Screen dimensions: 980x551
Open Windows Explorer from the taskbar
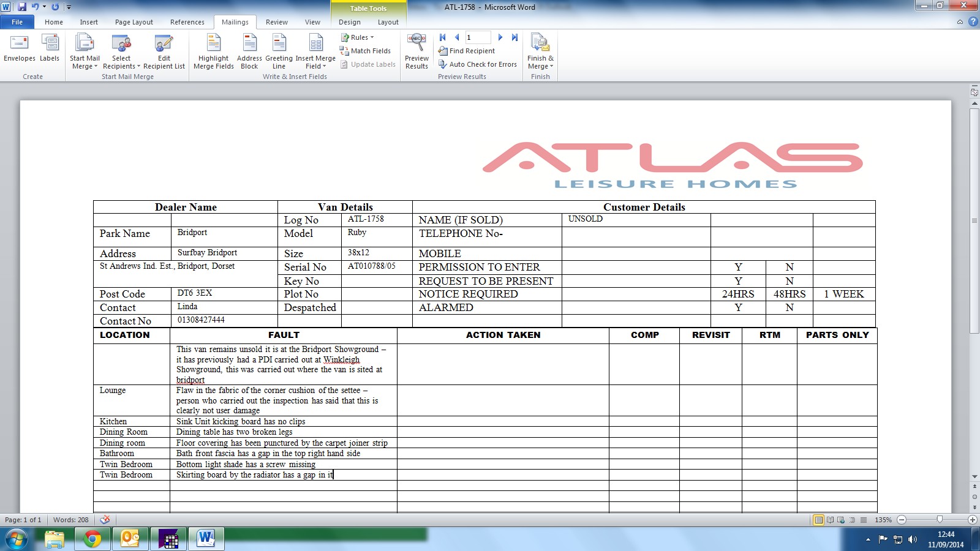pyautogui.click(x=55, y=539)
